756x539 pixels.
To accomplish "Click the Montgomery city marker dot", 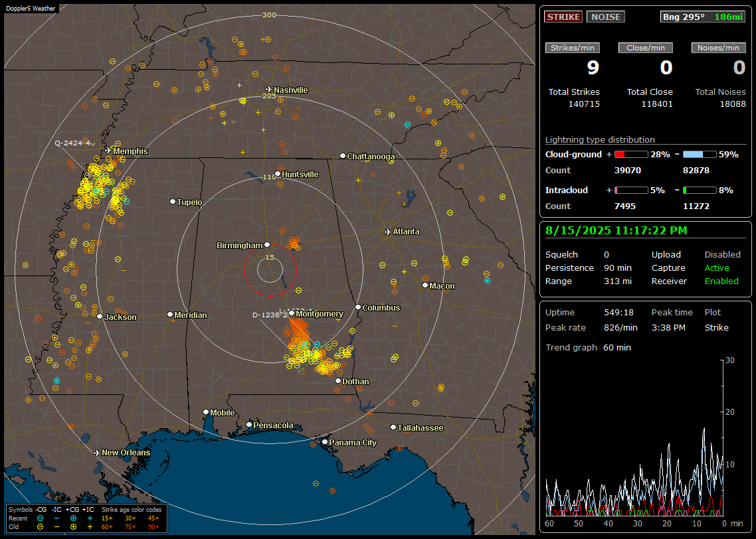I will (x=292, y=313).
